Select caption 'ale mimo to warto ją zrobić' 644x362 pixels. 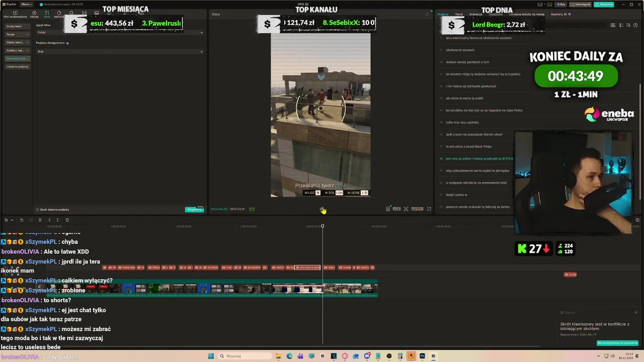click(x=464, y=98)
